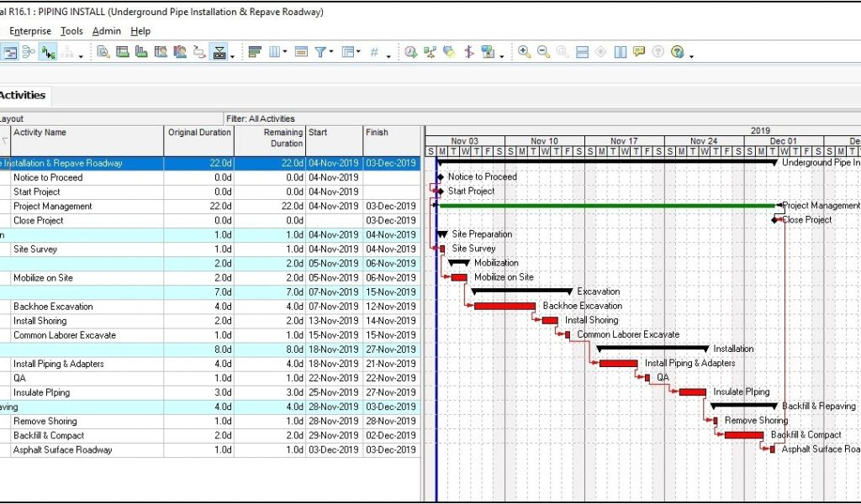Toggle relationship lines display button
Viewport: 861px width, 504px height.
(49, 52)
